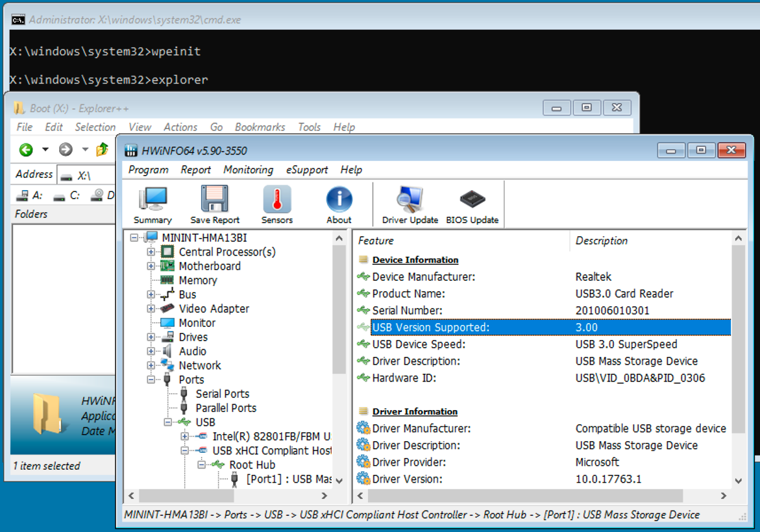Select Motherboard in the hardware tree

pyautogui.click(x=210, y=266)
